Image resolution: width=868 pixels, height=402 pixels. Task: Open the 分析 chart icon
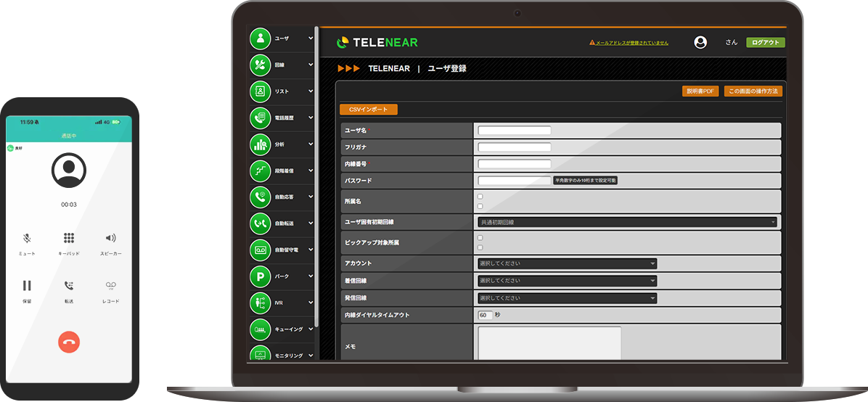(x=260, y=144)
